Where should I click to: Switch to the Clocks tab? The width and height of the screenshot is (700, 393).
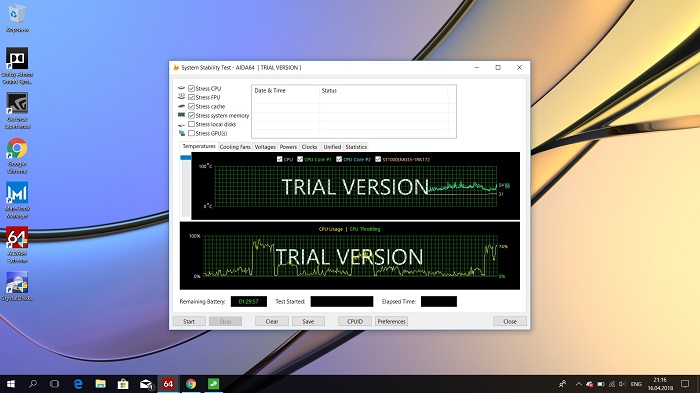pos(309,146)
